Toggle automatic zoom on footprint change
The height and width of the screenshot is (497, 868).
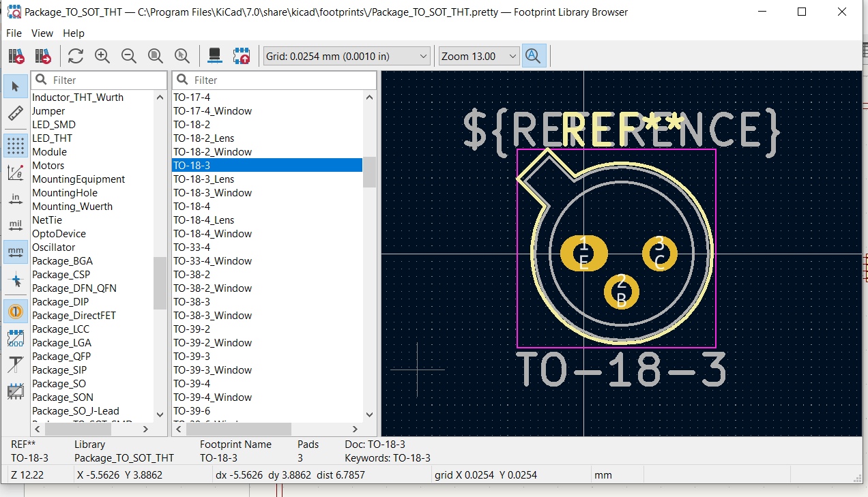coord(534,56)
